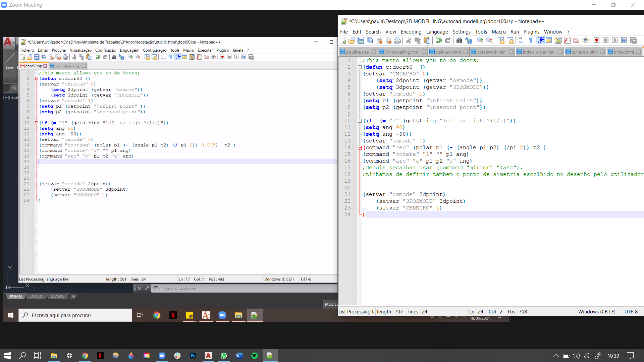Click UTF-8 encoding in door100.lsp status bar

coord(631,312)
